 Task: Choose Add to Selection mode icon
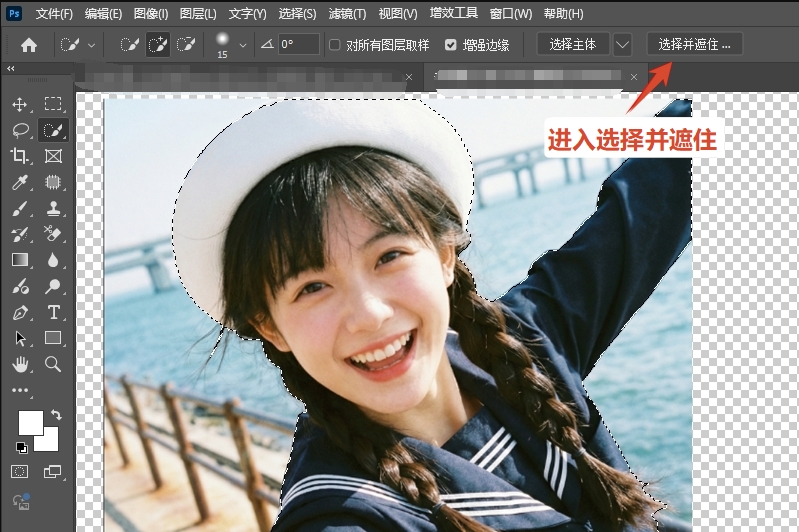click(157, 45)
